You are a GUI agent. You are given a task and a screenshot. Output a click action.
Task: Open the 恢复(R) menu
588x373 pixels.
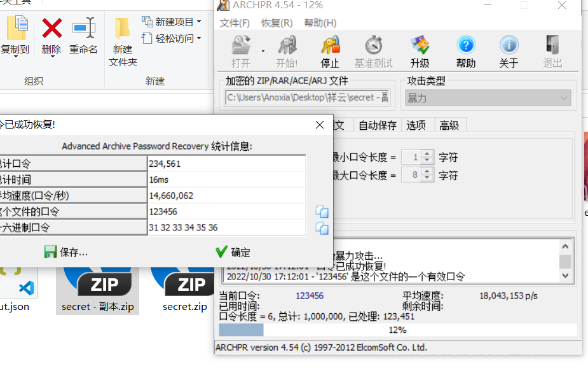coord(277,24)
